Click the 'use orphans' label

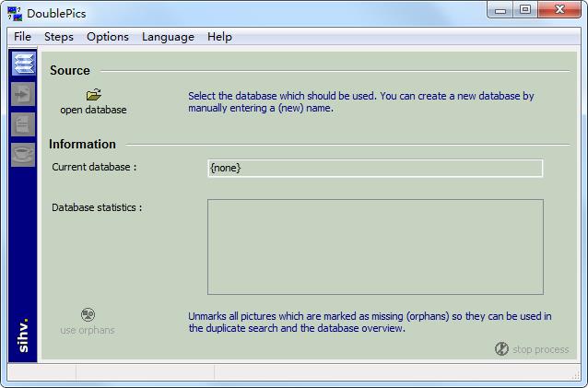[x=88, y=330]
